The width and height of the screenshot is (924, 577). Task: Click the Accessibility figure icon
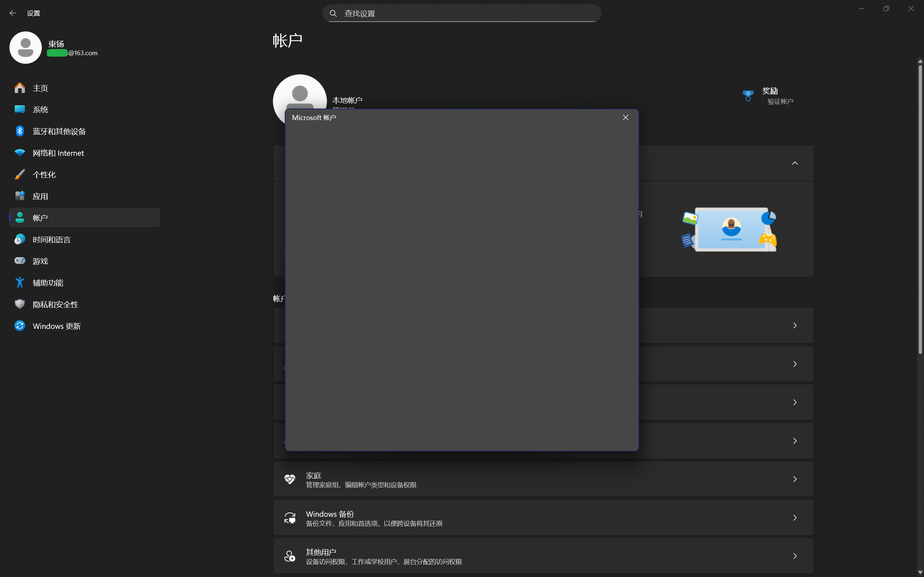[20, 283]
